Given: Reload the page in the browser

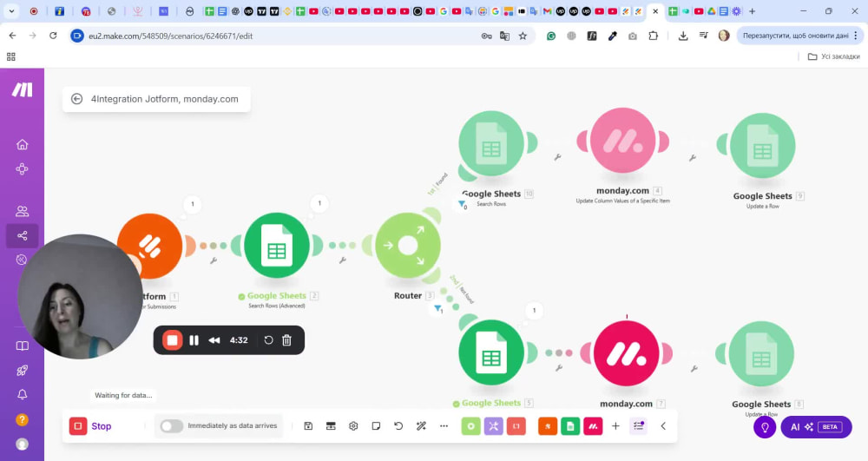Looking at the screenshot, I should click(53, 36).
